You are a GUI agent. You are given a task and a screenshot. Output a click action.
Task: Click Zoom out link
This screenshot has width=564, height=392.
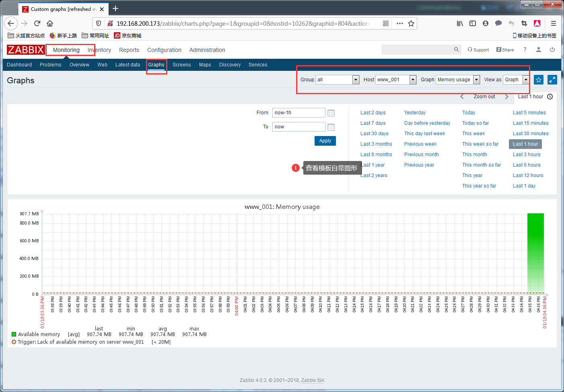(484, 97)
